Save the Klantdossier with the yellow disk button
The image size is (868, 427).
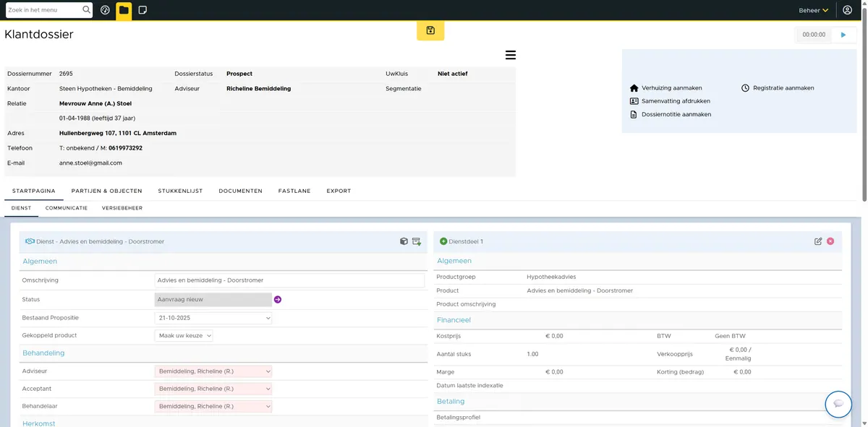[430, 30]
